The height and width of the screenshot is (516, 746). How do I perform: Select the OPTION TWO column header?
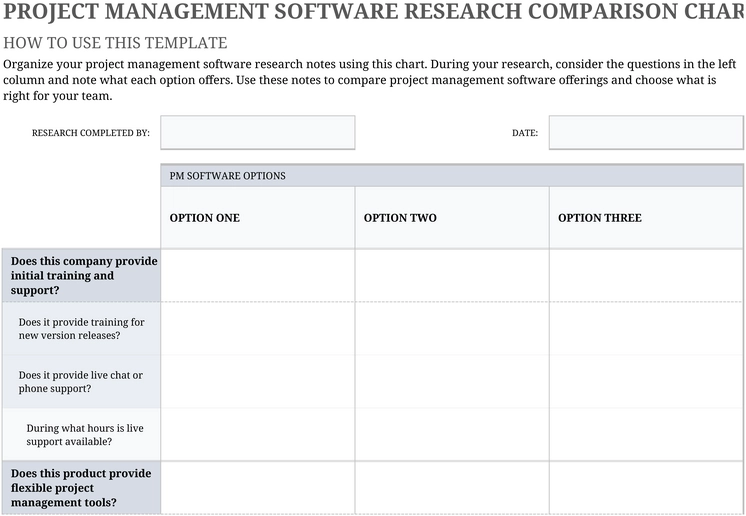(x=452, y=218)
